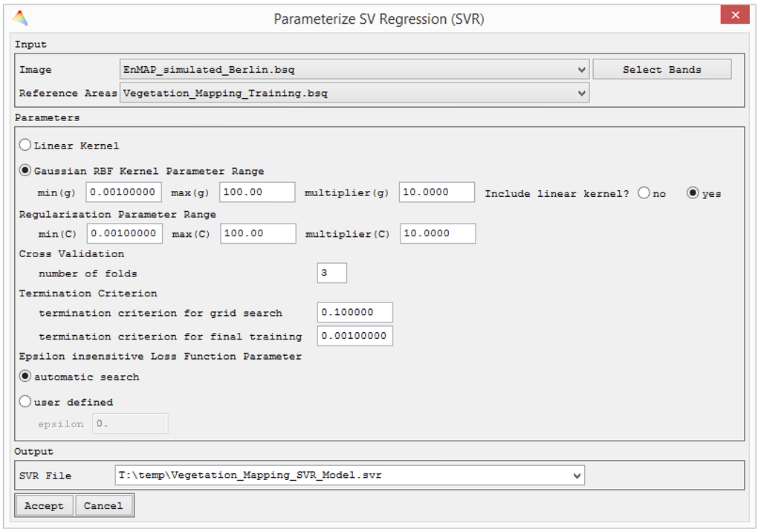Click the final training termination criterion field
Image resolution: width=761 pixels, height=532 pixels.
coord(354,336)
